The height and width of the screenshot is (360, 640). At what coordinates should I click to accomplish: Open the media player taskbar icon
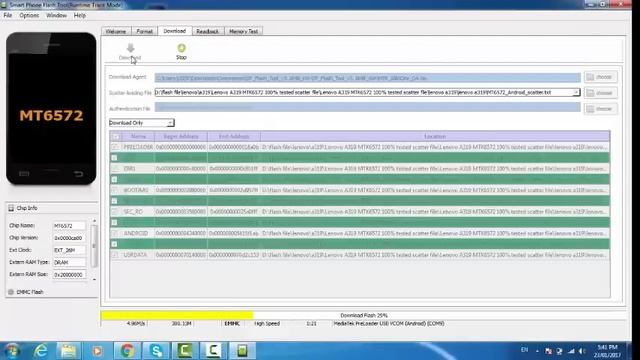coord(97,351)
